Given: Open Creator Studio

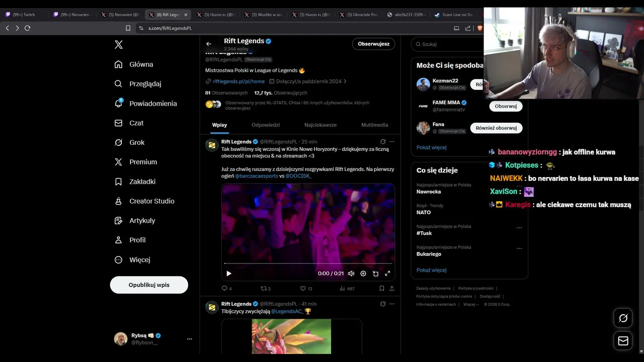Looking at the screenshot, I should [144, 201].
